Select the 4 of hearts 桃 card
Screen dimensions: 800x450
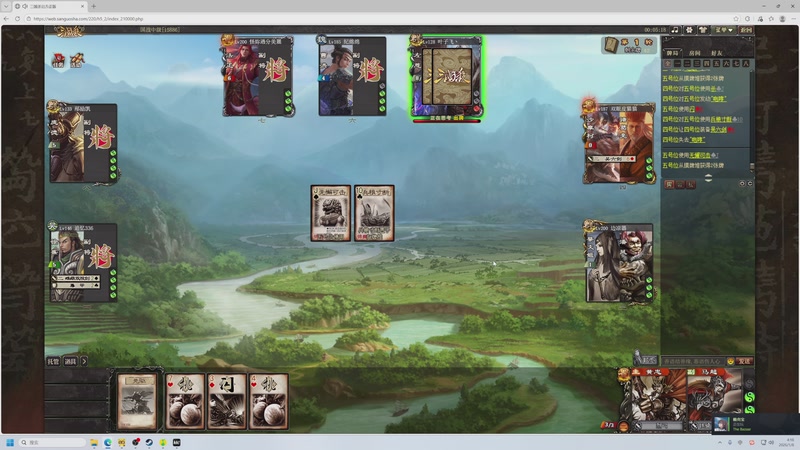coord(269,402)
